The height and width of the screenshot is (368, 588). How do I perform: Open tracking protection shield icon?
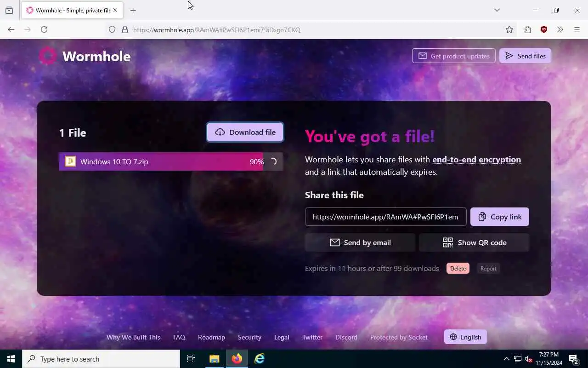[112, 29]
